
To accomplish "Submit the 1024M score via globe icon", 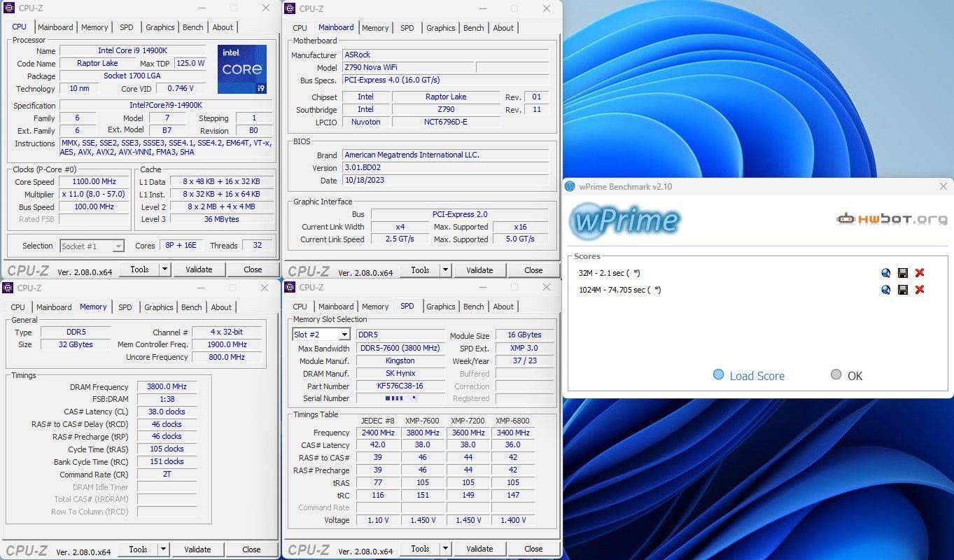I will (886, 290).
